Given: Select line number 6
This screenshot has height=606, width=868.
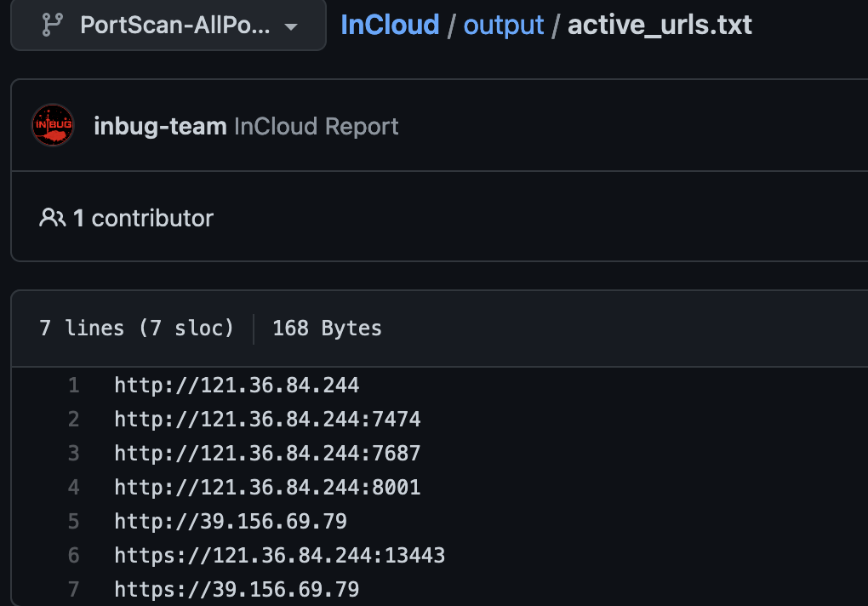Looking at the screenshot, I should click(74, 556).
